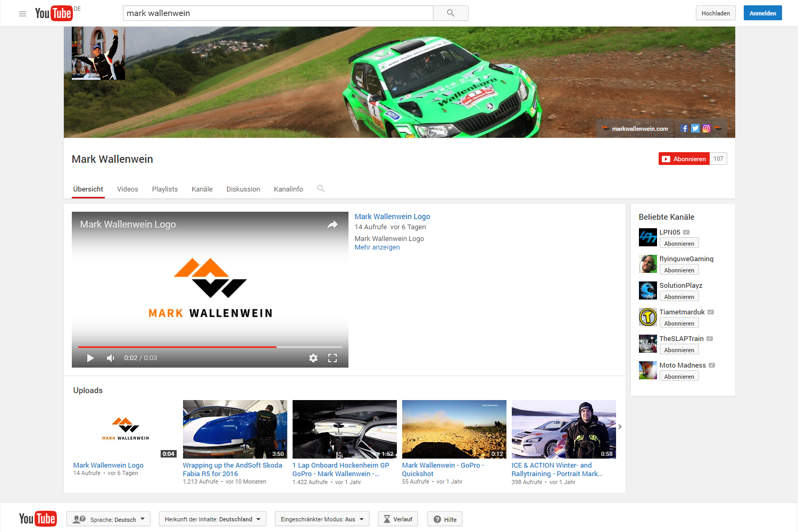Open the 107 subscriber count box

(x=718, y=159)
